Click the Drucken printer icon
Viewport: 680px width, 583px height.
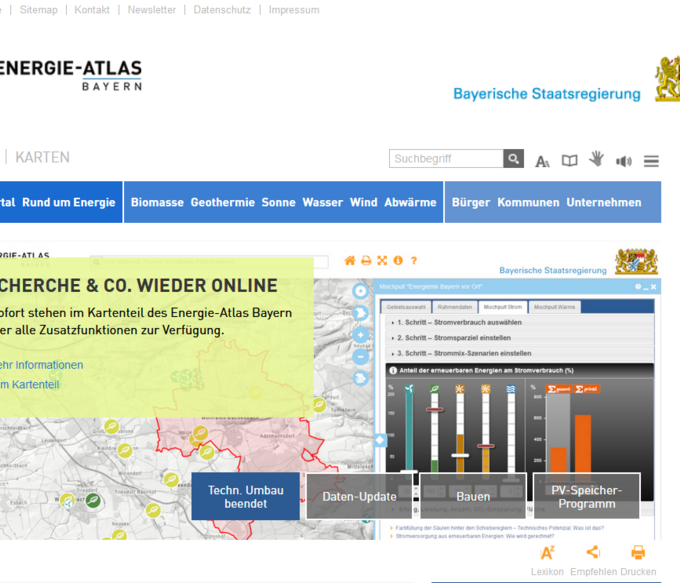638,552
